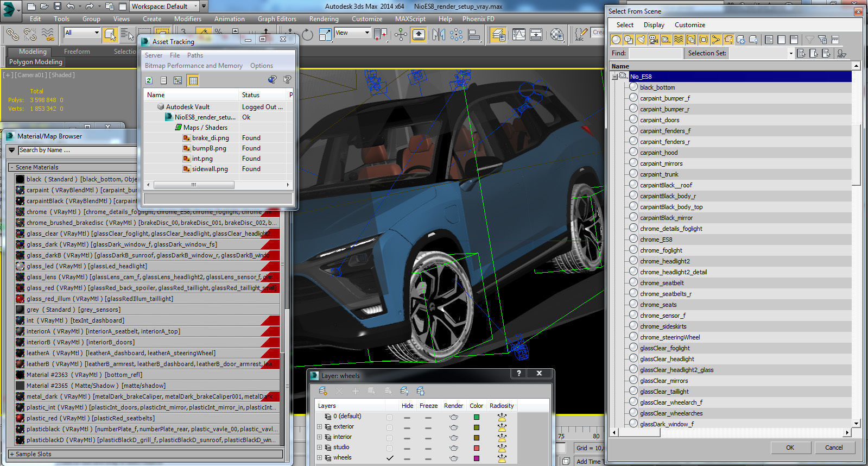Open the Graph Editors menu
Viewport: 868px width, 466px height.
click(277, 18)
